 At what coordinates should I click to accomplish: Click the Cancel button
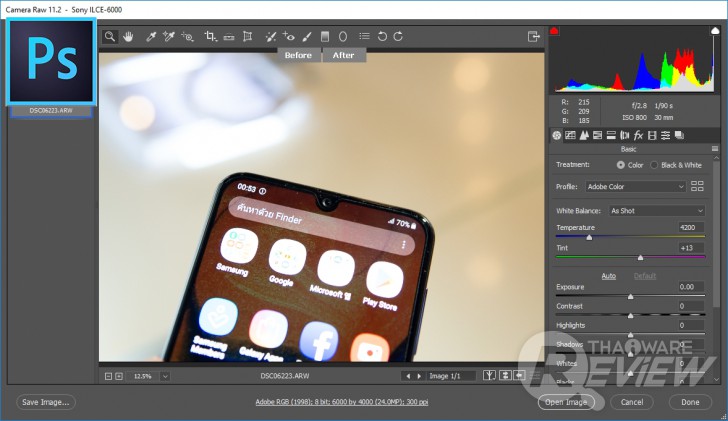point(632,402)
